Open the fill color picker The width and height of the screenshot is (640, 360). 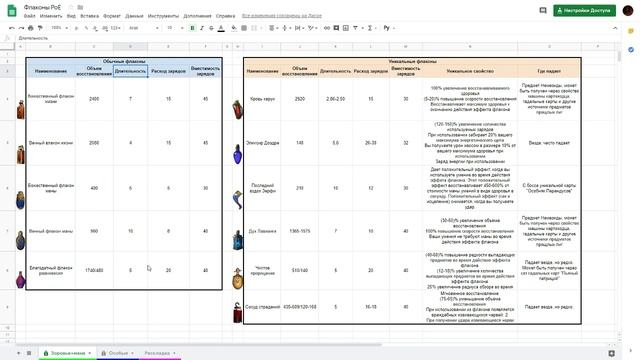click(x=234, y=28)
